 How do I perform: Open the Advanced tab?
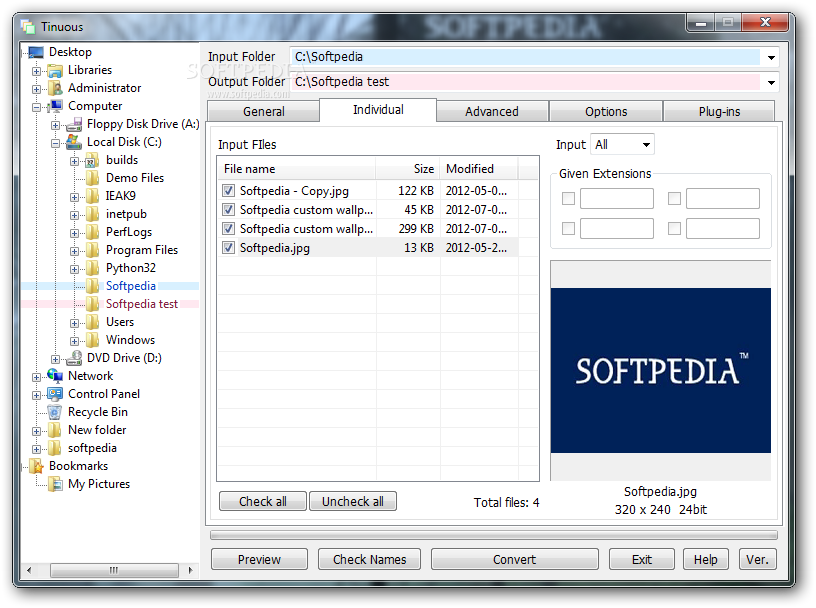pyautogui.click(x=492, y=112)
